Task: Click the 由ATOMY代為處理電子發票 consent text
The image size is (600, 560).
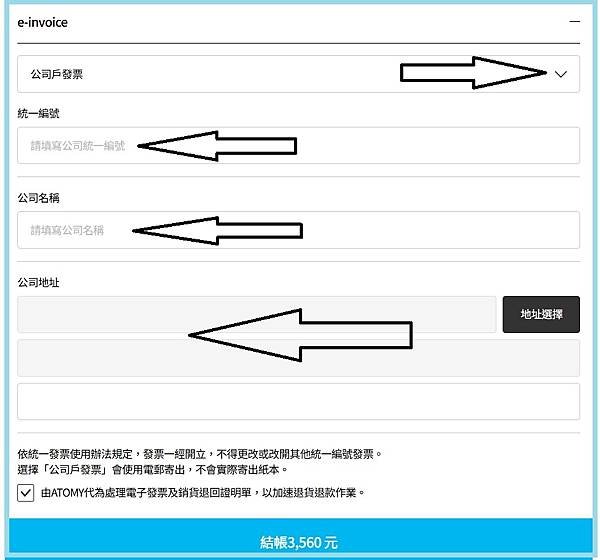Action: point(203,493)
